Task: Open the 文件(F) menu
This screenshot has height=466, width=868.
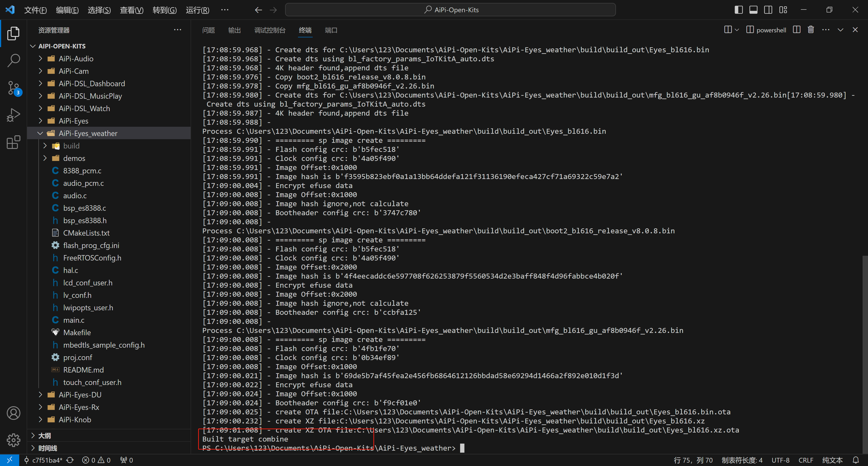Action: (35, 10)
